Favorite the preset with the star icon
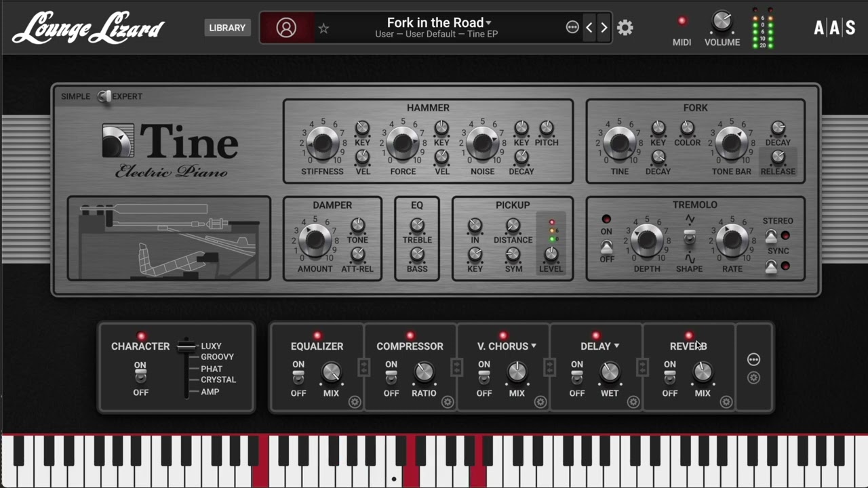 click(323, 28)
